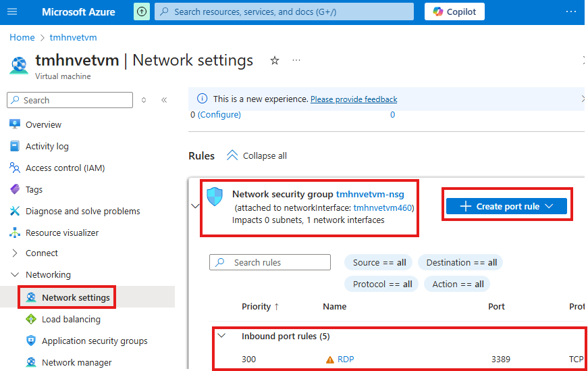Click the upgrade arrow icon beside search
Image resolution: width=588 pixels, height=371 pixels.
pyautogui.click(x=142, y=11)
